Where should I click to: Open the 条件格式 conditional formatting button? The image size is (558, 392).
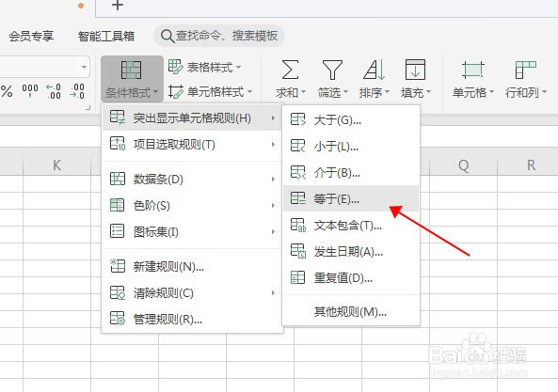click(x=132, y=79)
